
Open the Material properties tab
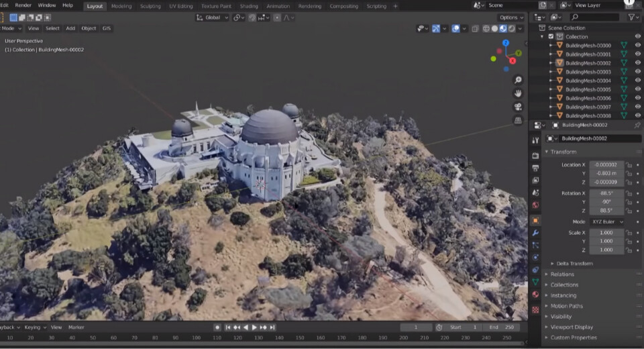[535, 295]
